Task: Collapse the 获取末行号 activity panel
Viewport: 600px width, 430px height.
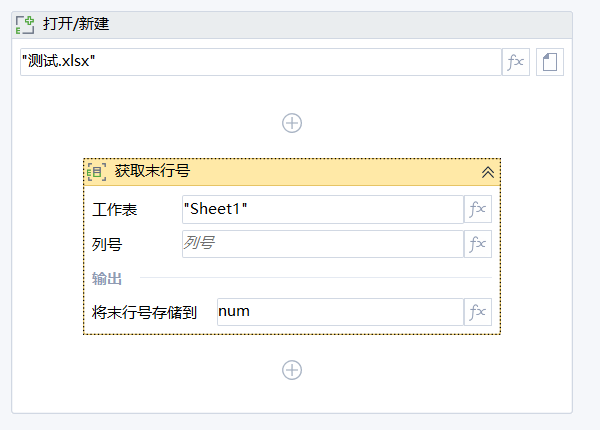Action: pos(488,172)
